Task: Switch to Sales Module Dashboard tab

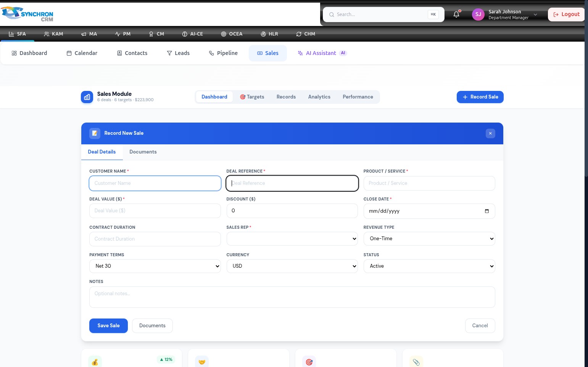Action: point(214,97)
